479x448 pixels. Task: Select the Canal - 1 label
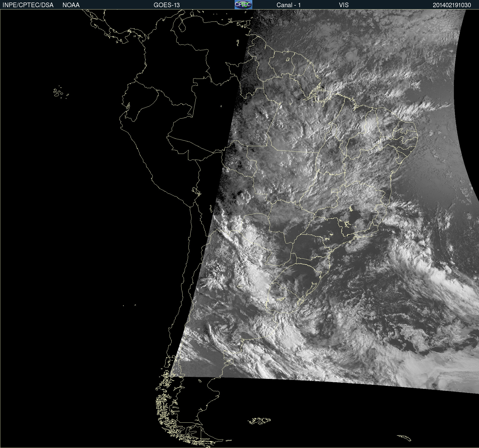[289, 5]
